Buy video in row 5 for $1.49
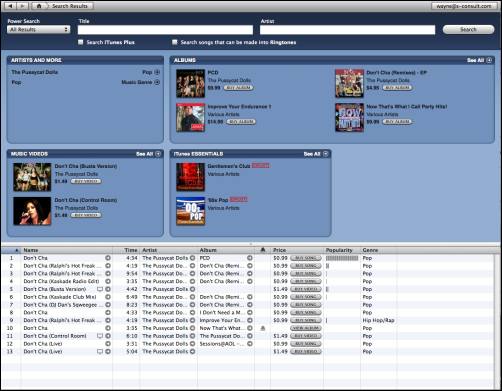502x391 pixels. click(x=306, y=289)
